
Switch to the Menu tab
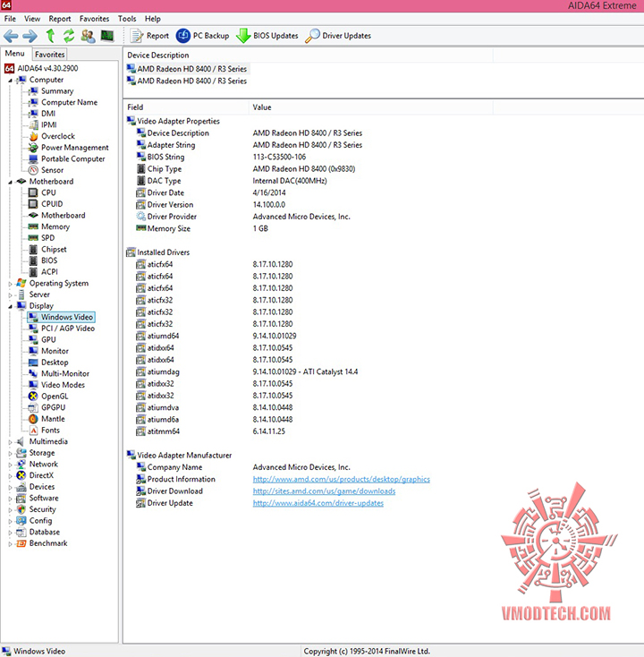(15, 54)
